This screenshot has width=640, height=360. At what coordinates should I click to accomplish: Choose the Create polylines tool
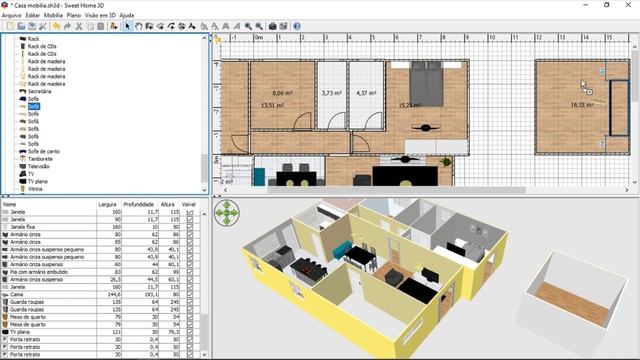[x=171, y=26]
